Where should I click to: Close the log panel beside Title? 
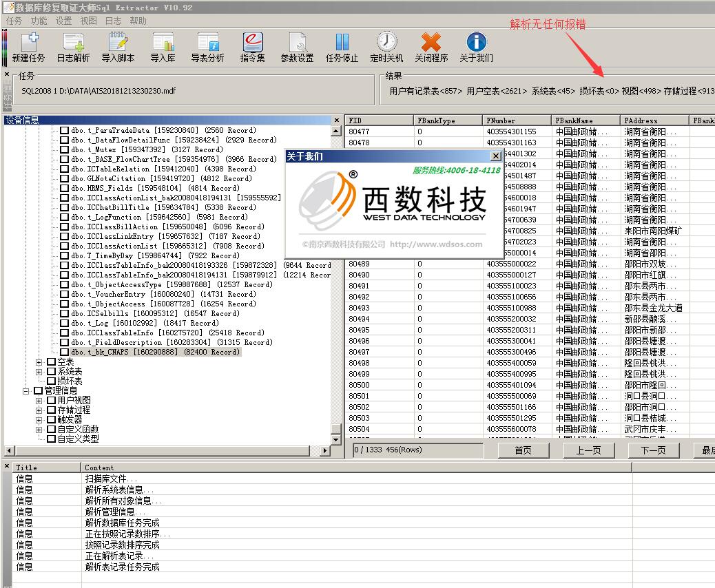(7, 466)
